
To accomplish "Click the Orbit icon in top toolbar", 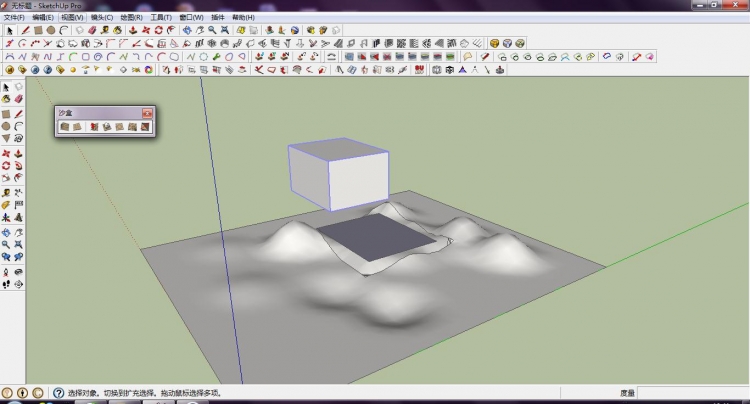I will point(187,30).
